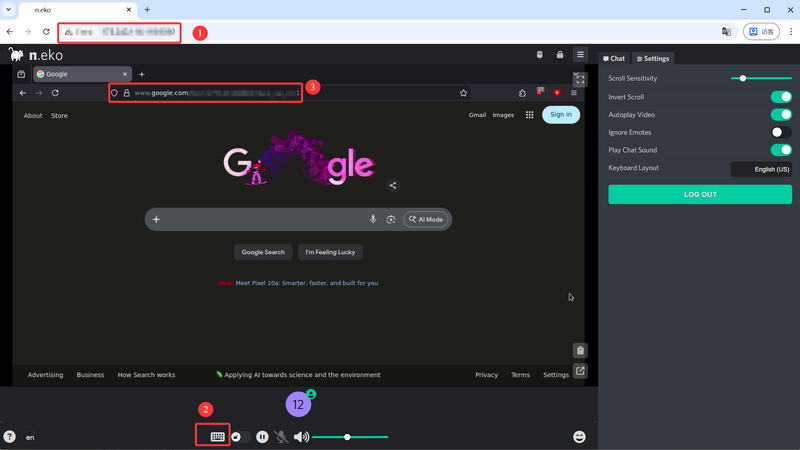Unmute the crossed-out microphone

(281, 437)
